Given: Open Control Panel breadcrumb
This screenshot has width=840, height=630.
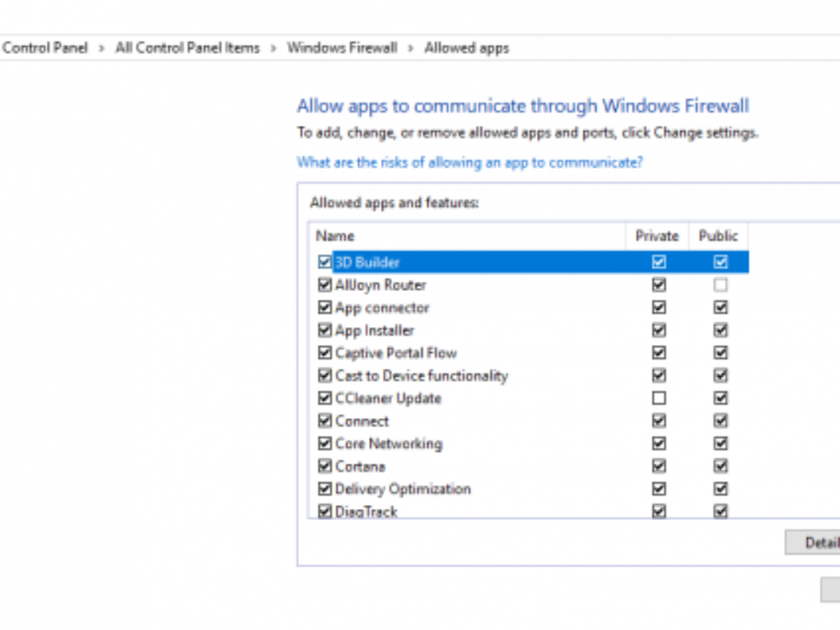Looking at the screenshot, I should pyautogui.click(x=45, y=48).
